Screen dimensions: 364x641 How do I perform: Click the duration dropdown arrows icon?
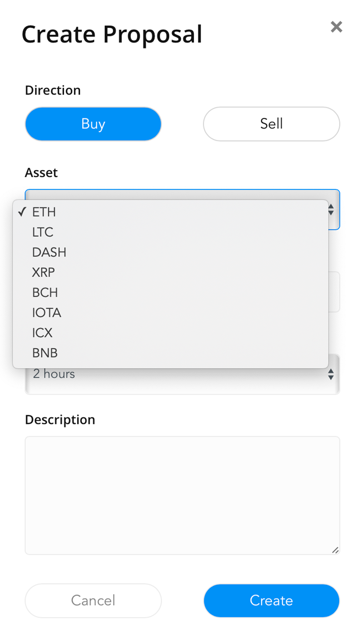(x=331, y=375)
